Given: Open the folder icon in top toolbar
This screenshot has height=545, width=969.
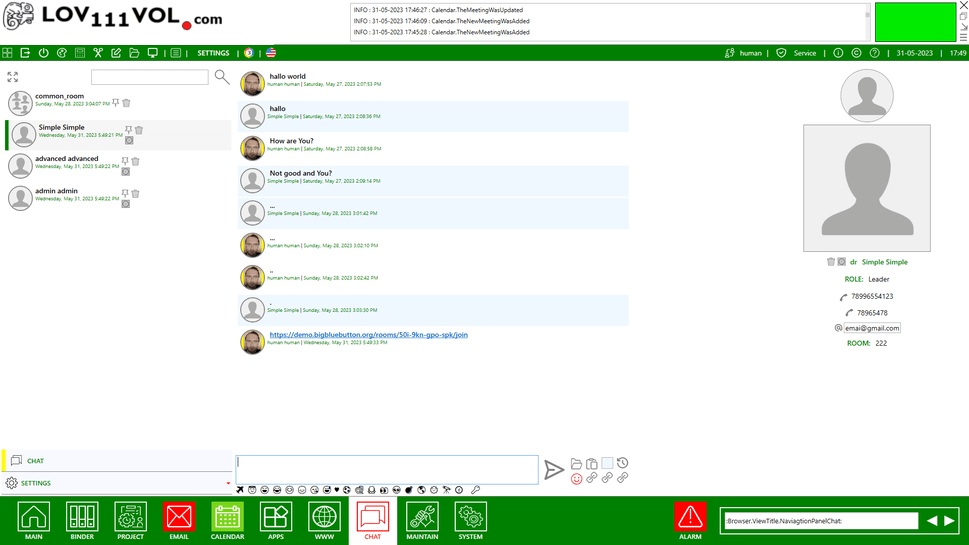Looking at the screenshot, I should coord(134,53).
